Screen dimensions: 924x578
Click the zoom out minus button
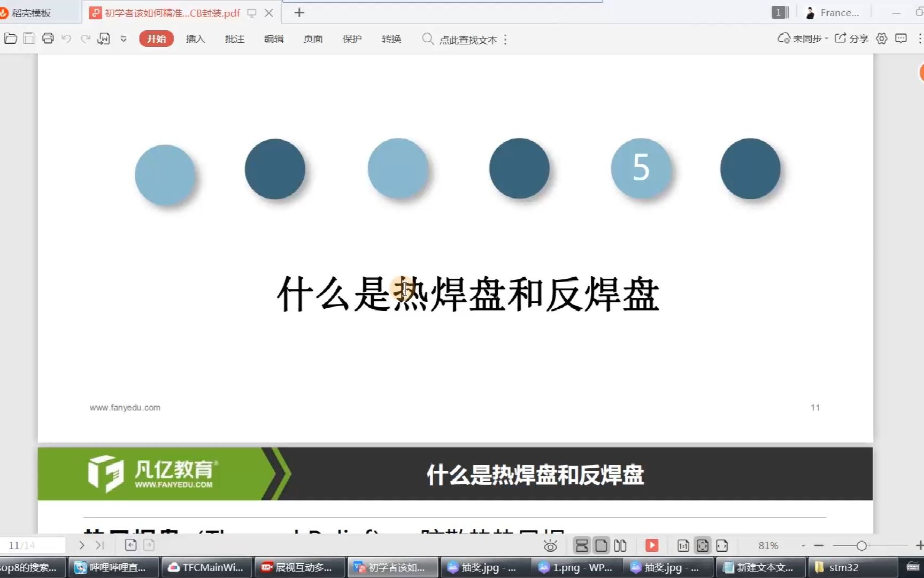(x=819, y=546)
